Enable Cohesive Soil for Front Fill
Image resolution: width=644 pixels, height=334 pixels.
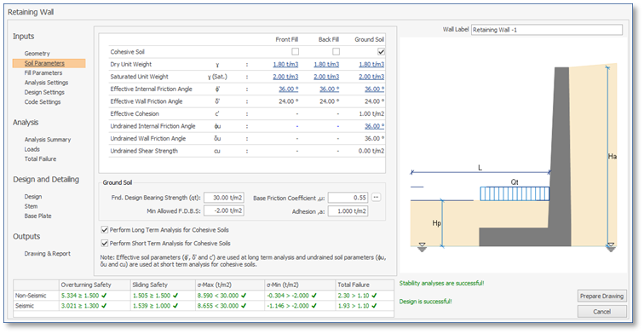(x=295, y=52)
